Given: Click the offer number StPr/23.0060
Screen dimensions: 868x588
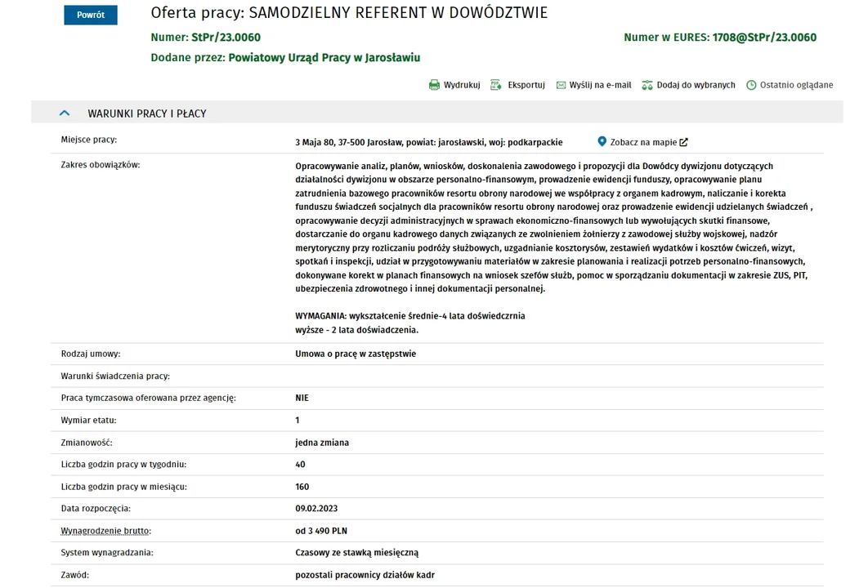Looking at the screenshot, I should 226,37.
